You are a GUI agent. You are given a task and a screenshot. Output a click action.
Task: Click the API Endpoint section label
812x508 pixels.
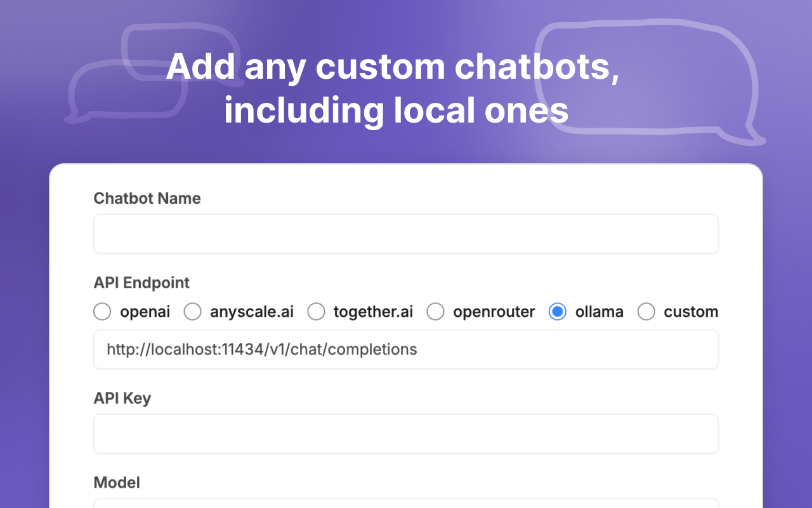pos(141,283)
